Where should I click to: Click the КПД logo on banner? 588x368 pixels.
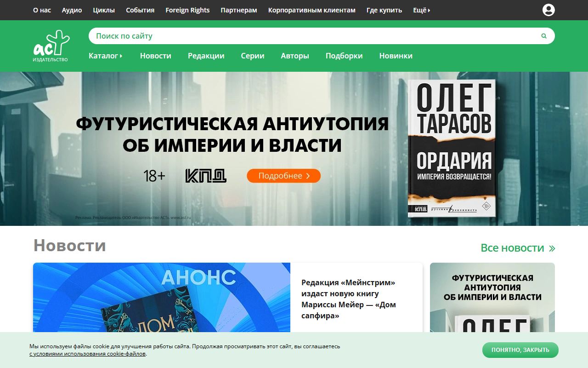click(206, 176)
